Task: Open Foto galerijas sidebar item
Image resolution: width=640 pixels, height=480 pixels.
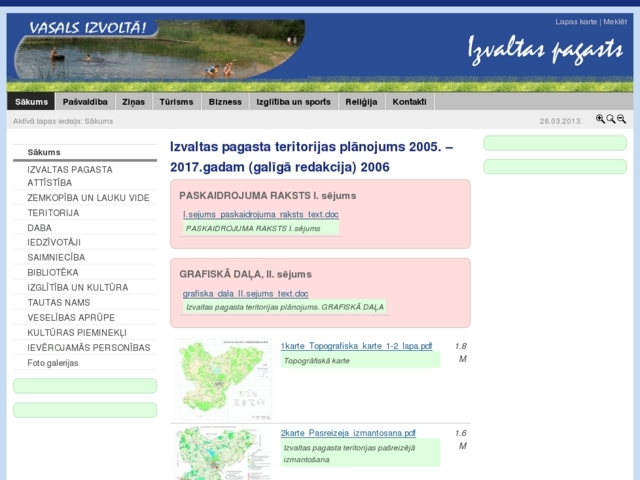Action: 85,363
